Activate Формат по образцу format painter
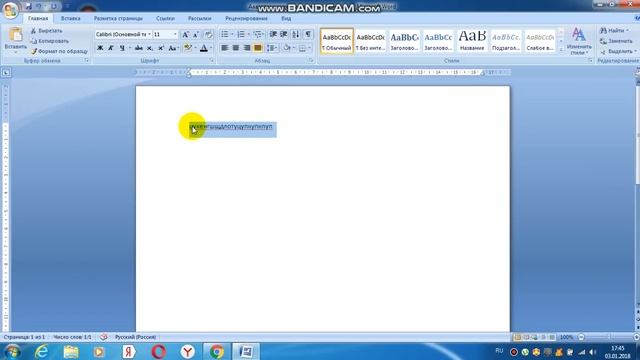 pos(59,51)
